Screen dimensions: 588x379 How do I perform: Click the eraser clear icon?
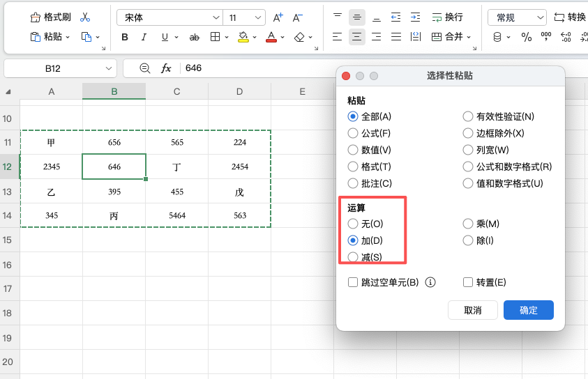(299, 37)
